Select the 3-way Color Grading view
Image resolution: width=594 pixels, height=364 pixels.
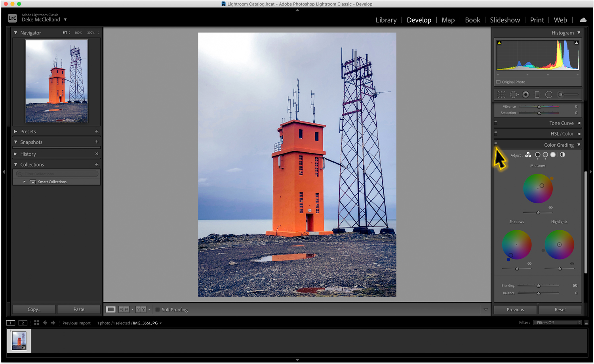coord(528,155)
